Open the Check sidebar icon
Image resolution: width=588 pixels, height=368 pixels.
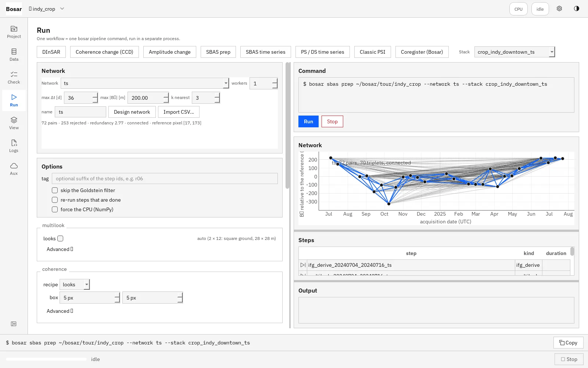click(14, 78)
